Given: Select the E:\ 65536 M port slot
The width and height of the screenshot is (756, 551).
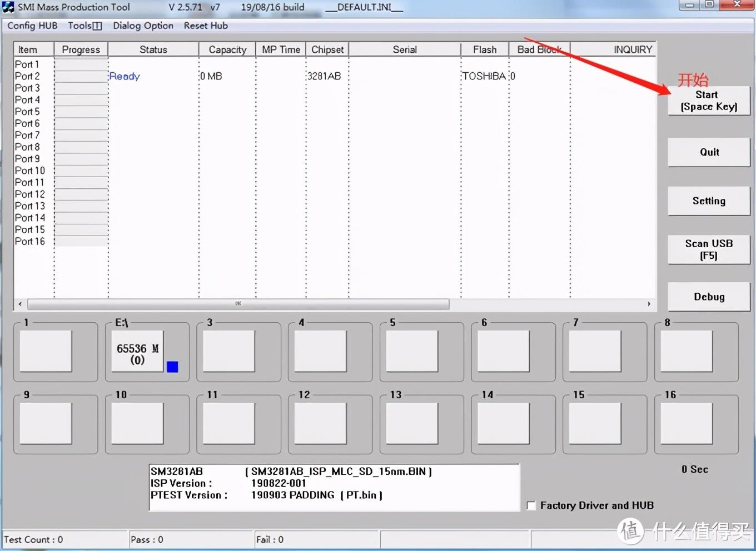Looking at the screenshot, I should point(137,351).
